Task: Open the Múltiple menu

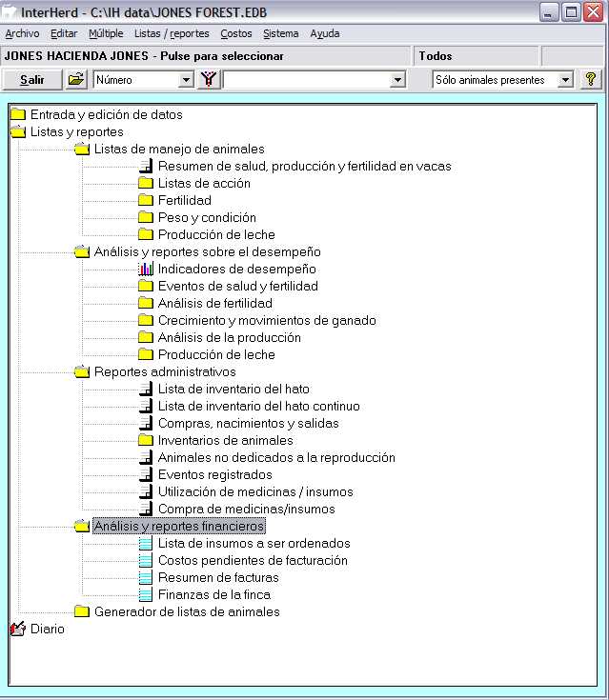Action: click(x=106, y=33)
